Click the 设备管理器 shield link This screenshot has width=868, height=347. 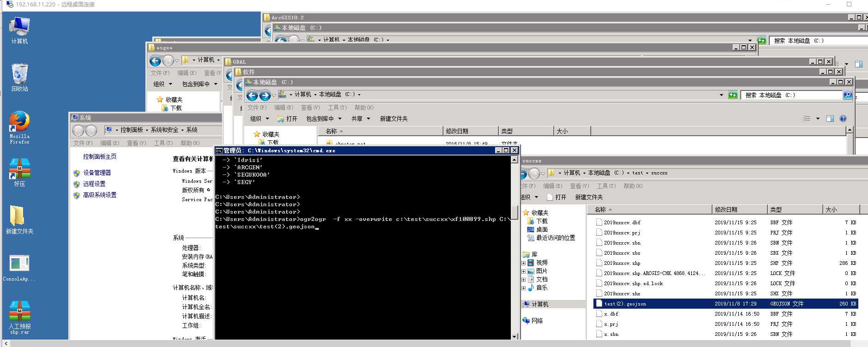click(x=97, y=173)
